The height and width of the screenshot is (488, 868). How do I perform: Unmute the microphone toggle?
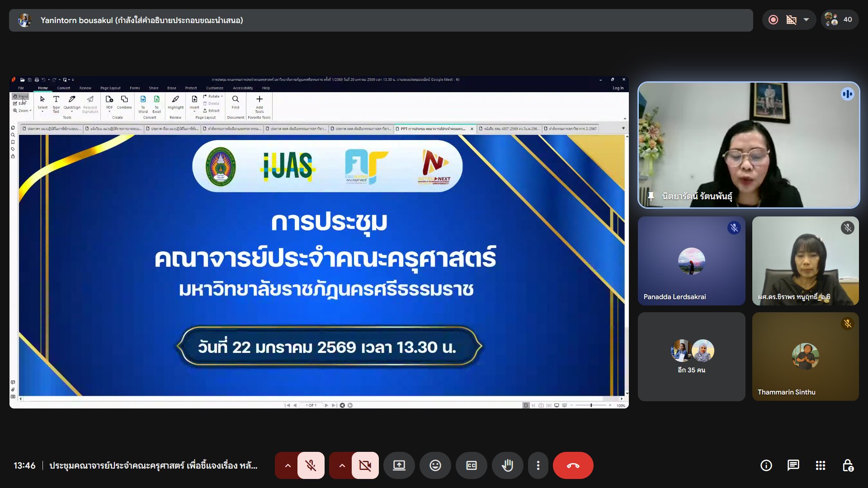tap(311, 465)
